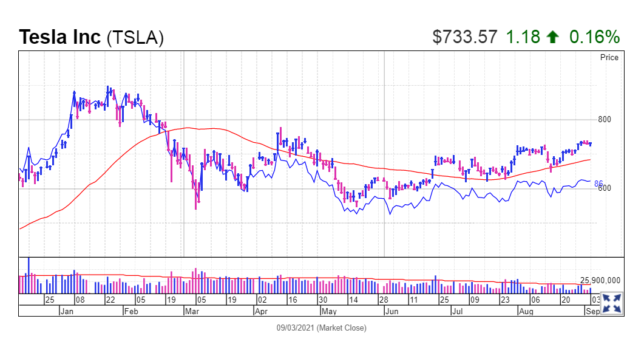Click the Feb month label
Image resolution: width=644 pixels, height=347 pixels.
132,311
